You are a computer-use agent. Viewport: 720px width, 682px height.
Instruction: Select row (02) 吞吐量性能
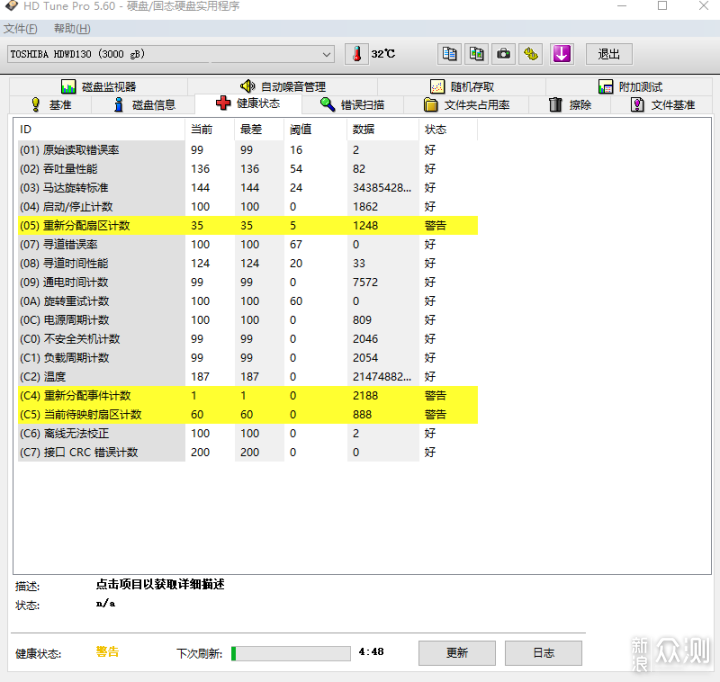click(248, 169)
